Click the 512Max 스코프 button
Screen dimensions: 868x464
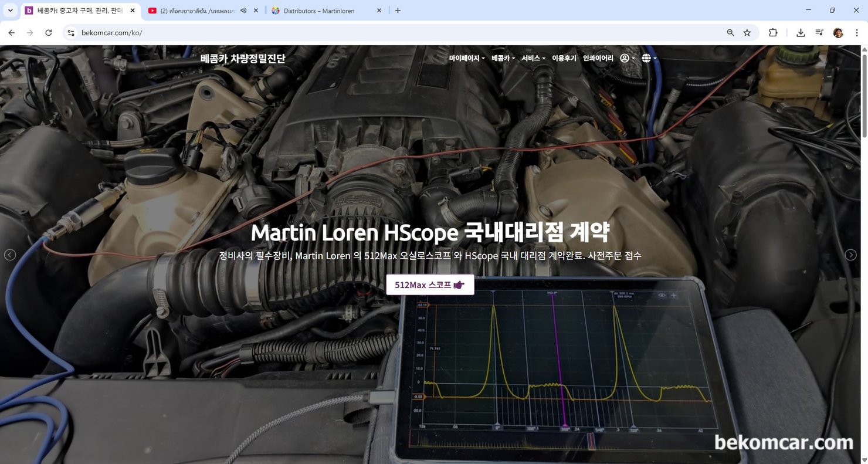point(430,285)
